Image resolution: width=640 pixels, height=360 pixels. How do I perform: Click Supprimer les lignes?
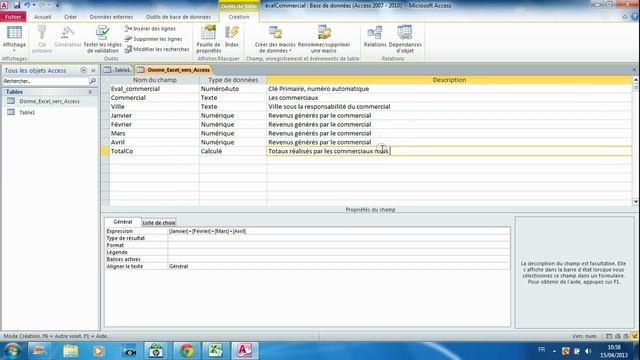coord(153,39)
